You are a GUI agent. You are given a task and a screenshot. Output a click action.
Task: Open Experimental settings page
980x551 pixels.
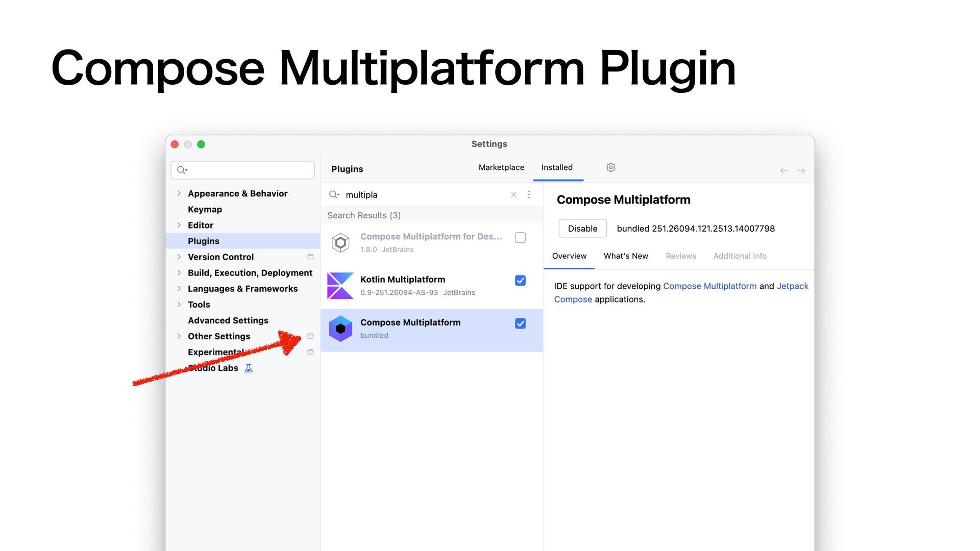pos(243,352)
